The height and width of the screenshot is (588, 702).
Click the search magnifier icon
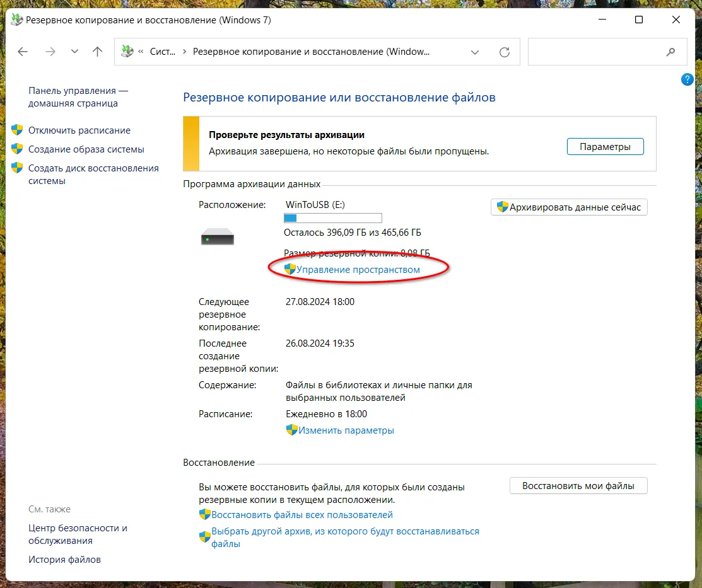click(x=670, y=52)
